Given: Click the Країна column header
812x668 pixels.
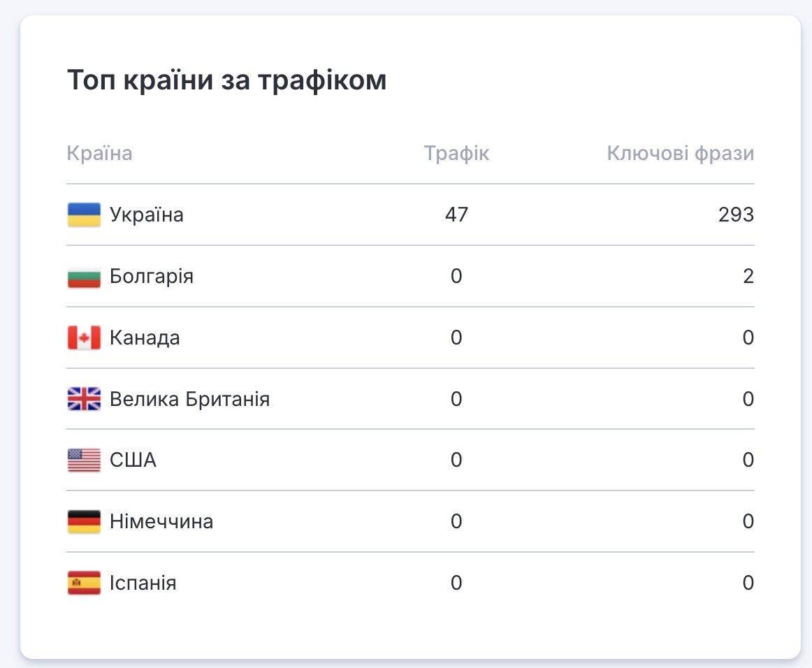Looking at the screenshot, I should tap(99, 154).
